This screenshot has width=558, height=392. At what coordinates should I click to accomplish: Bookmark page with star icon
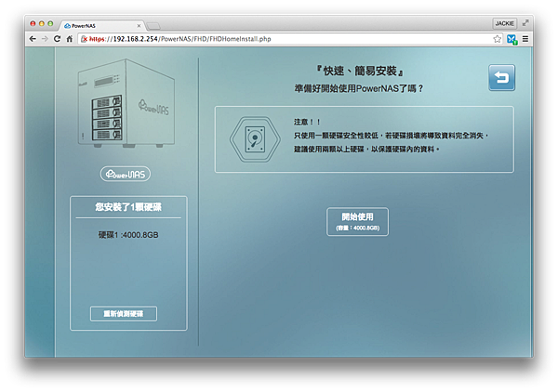click(x=498, y=39)
